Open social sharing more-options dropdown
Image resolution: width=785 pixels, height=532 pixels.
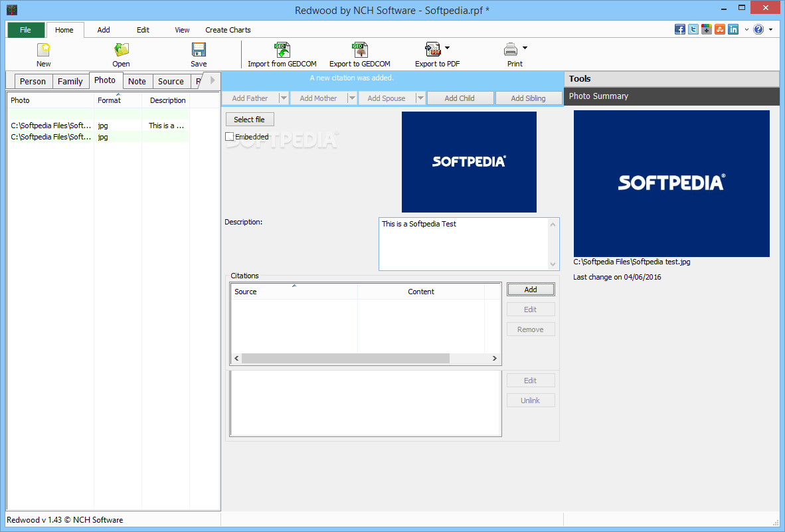click(746, 29)
